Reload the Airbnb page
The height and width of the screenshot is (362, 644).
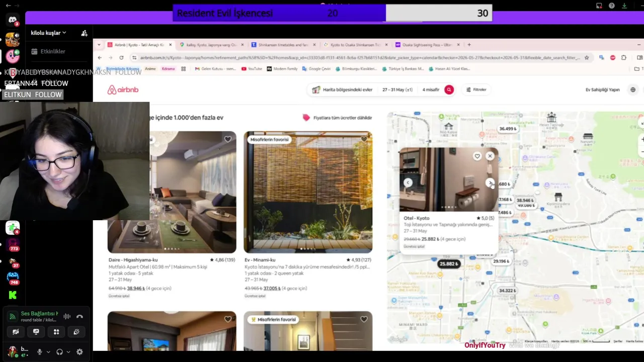click(x=121, y=58)
